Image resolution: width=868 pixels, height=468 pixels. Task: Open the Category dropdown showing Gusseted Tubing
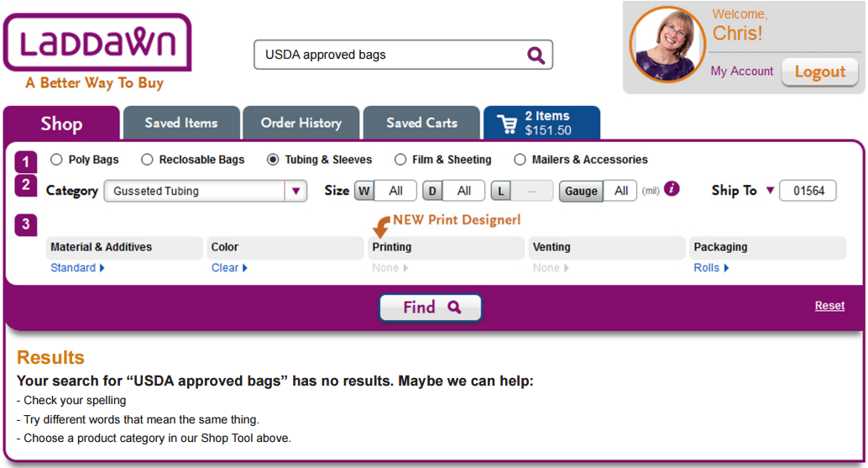point(206,191)
